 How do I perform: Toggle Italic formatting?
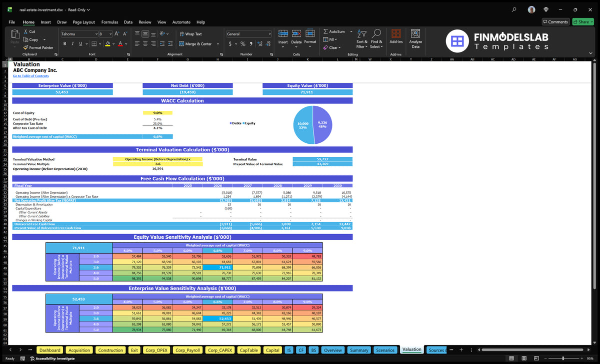coord(73,44)
